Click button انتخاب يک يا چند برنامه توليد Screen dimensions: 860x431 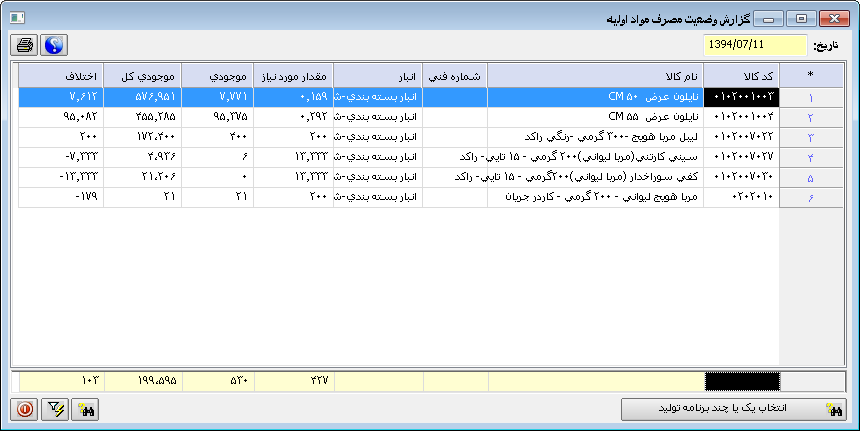pos(733,409)
